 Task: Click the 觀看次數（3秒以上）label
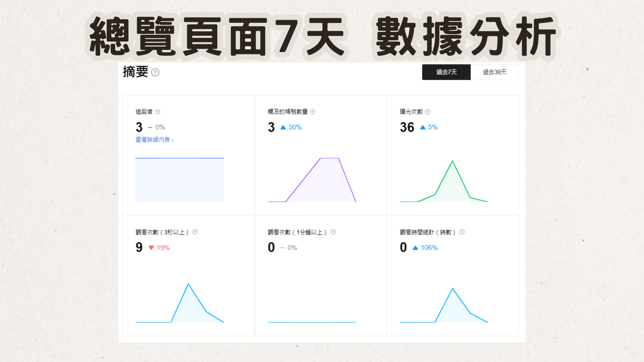click(163, 232)
